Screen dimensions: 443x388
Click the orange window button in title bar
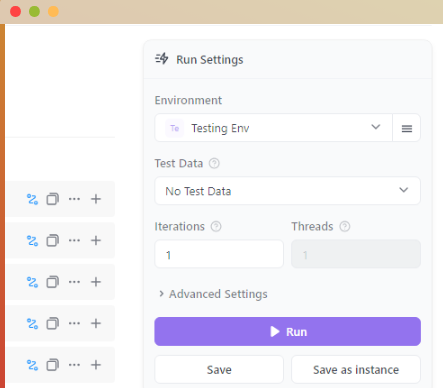pyautogui.click(x=53, y=11)
